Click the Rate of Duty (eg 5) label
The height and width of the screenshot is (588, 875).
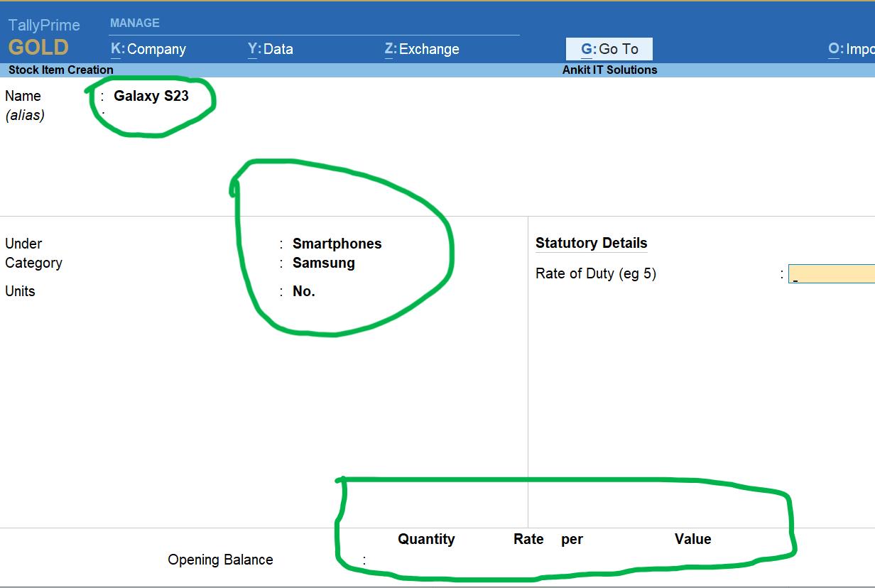[x=596, y=273]
